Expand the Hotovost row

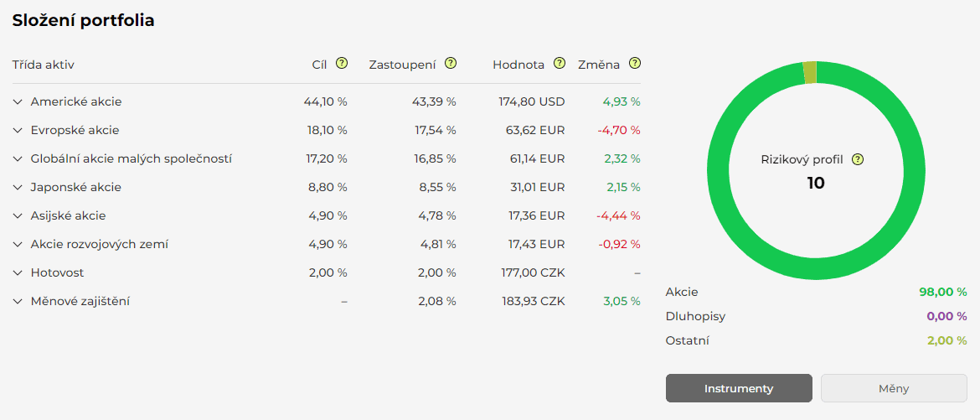pos(18,273)
